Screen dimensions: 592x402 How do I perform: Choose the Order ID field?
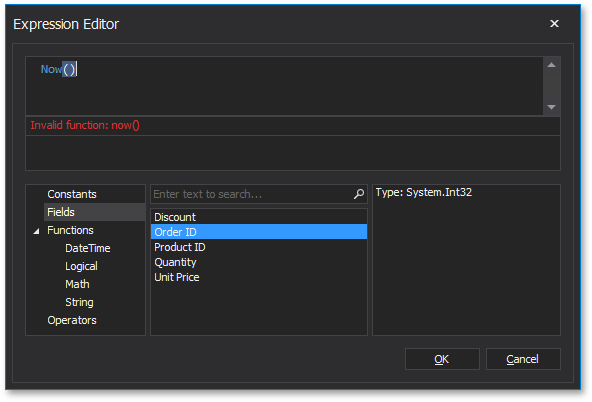[259, 232]
